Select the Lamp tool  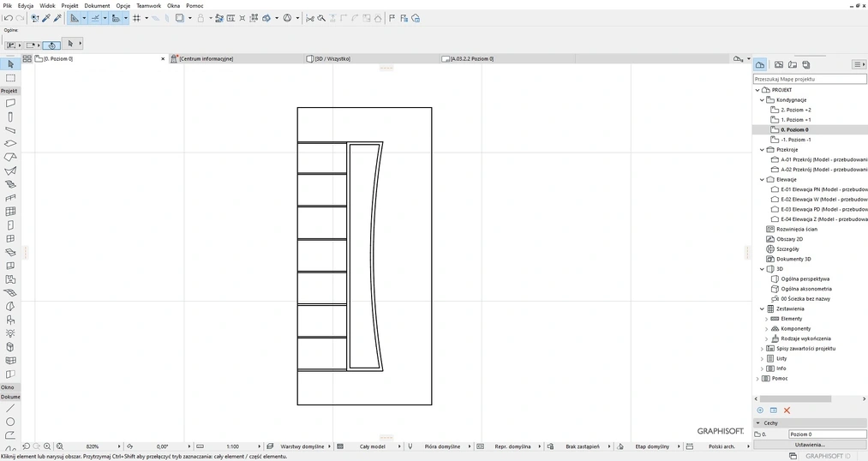[10, 333]
